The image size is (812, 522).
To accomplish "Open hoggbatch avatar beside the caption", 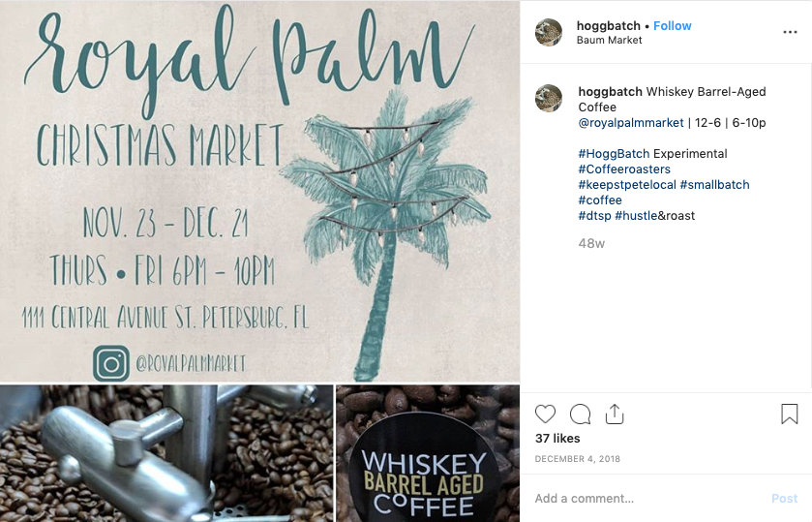I will [x=549, y=98].
